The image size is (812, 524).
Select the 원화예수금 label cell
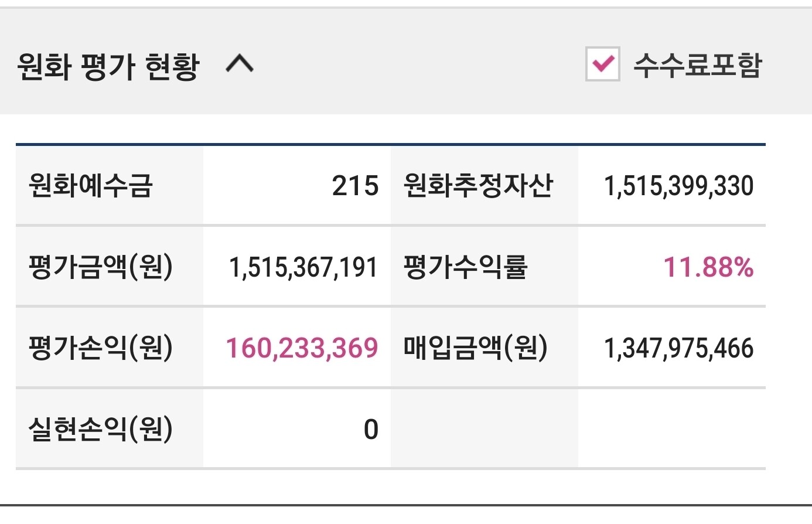pyautogui.click(x=91, y=186)
